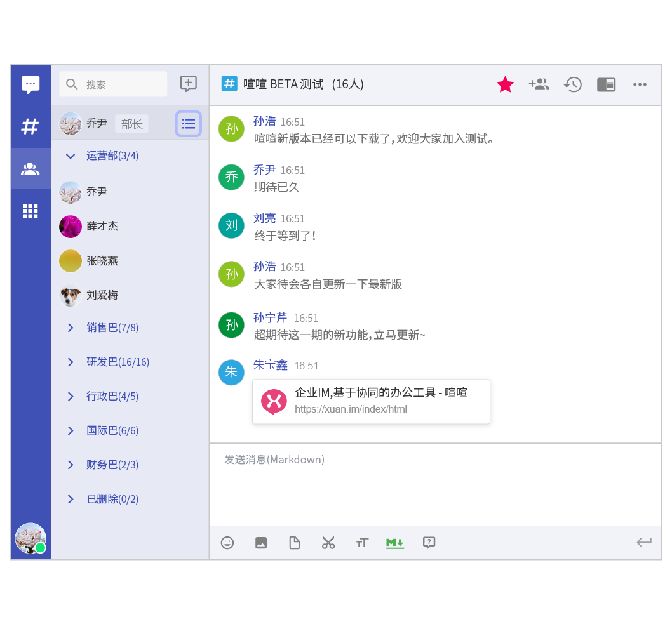672x624 pixels.
Task: Toggle the contact list view mode button
Action: point(188,124)
